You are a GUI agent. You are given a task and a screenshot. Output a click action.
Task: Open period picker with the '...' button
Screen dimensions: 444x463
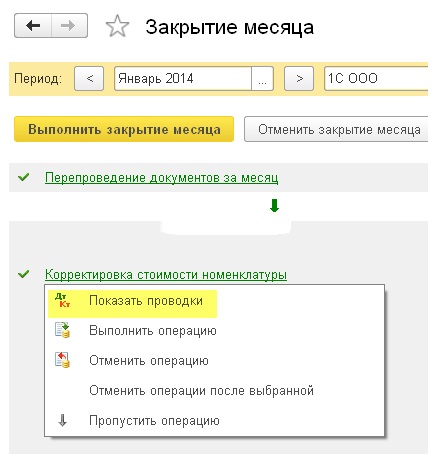(x=262, y=79)
